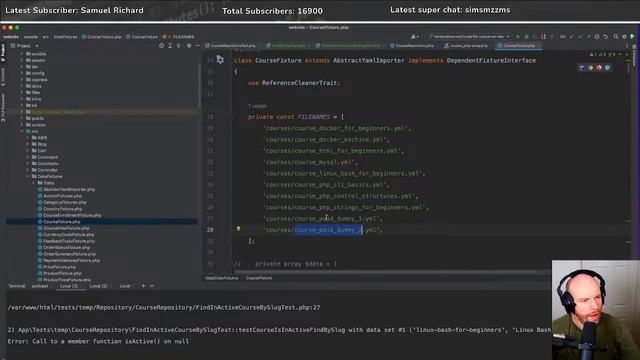Screen dimensions: 640x360
Task: Add new terminal tab with plus icon
Action: click(143, 286)
